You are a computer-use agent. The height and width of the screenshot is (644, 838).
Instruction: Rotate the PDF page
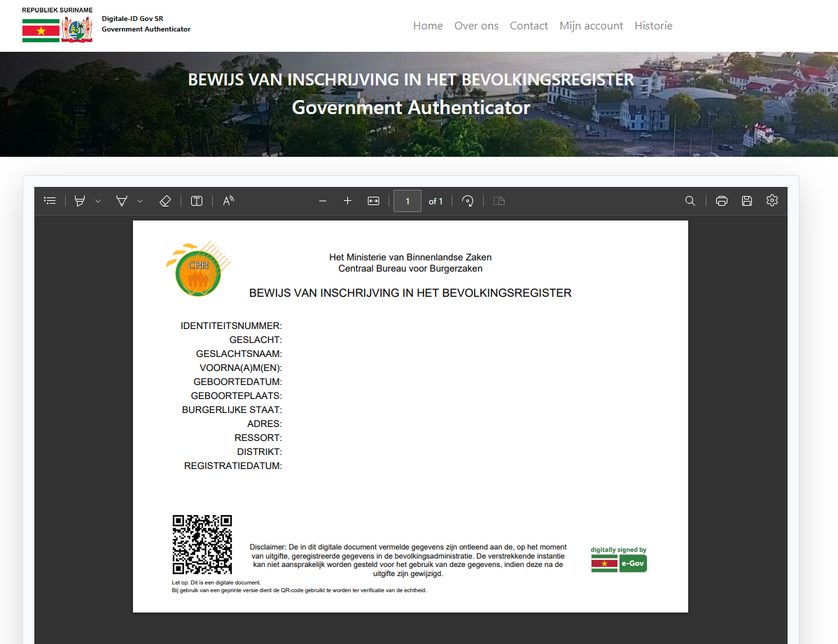click(468, 201)
